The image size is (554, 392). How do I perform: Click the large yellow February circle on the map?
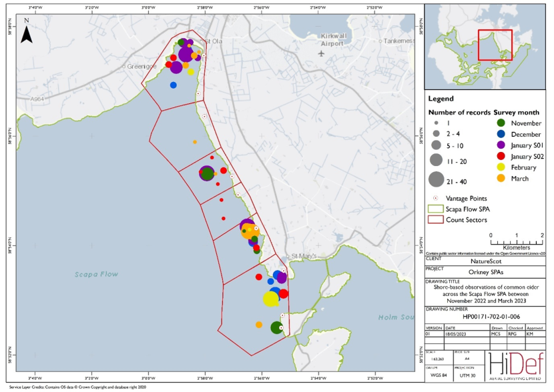(270, 299)
